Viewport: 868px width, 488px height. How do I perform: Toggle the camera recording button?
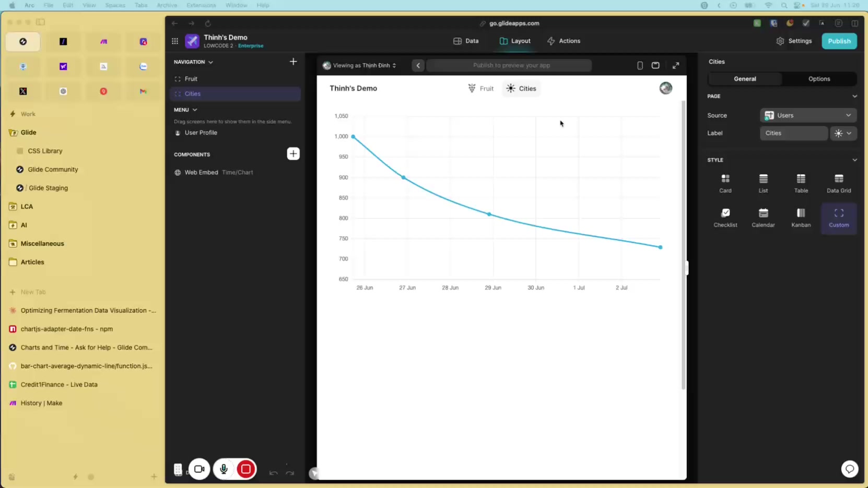pyautogui.click(x=199, y=469)
